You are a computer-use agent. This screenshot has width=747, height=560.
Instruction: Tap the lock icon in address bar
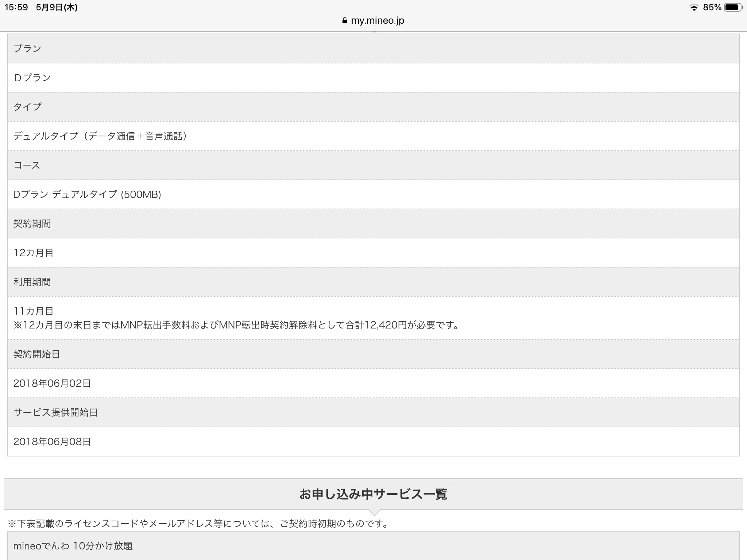[344, 21]
